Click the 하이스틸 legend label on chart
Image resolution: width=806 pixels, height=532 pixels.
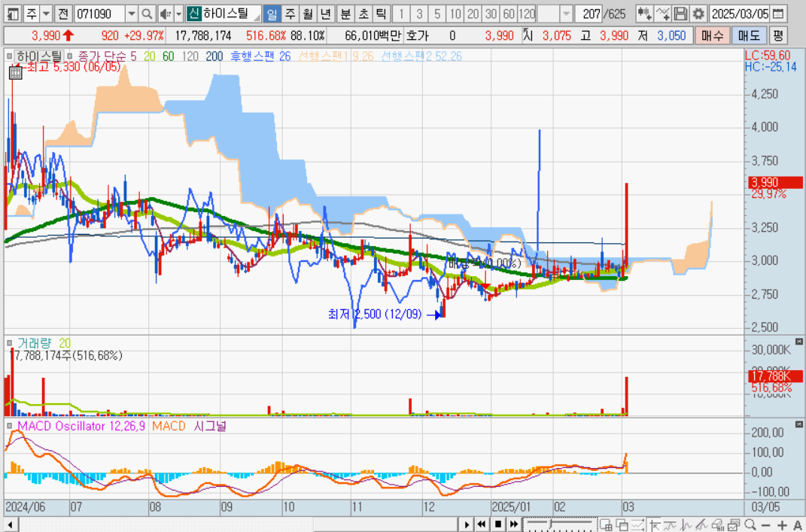click(38, 56)
